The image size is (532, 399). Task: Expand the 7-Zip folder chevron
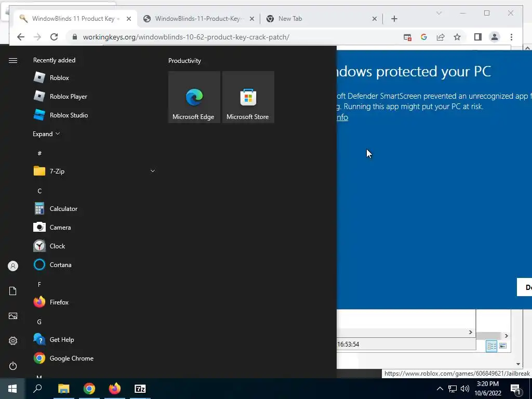click(153, 171)
